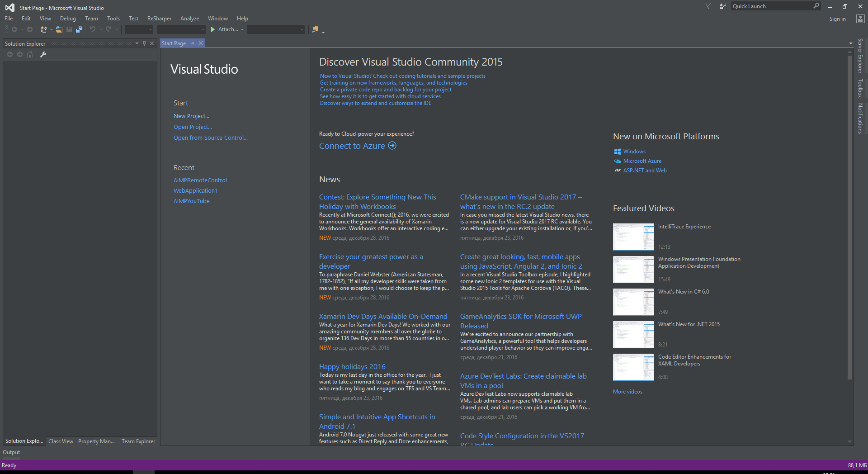Open the Server Explorer side tab

[x=860, y=56]
